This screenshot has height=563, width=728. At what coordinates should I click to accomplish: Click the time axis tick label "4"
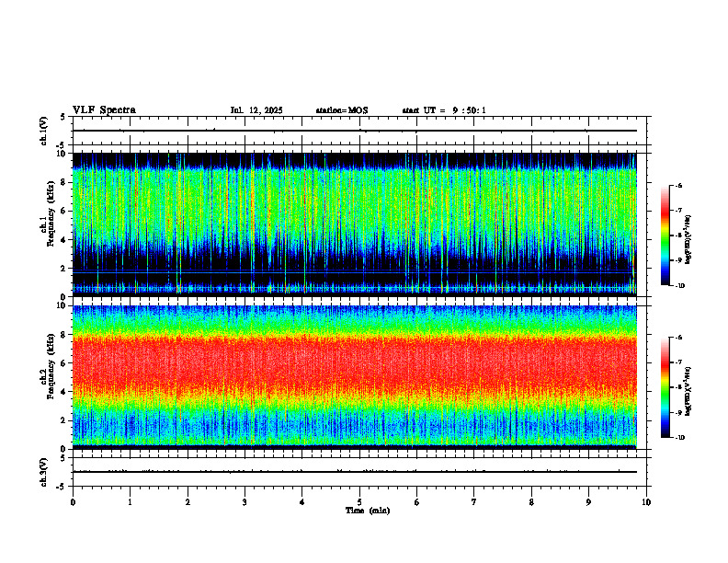point(302,502)
